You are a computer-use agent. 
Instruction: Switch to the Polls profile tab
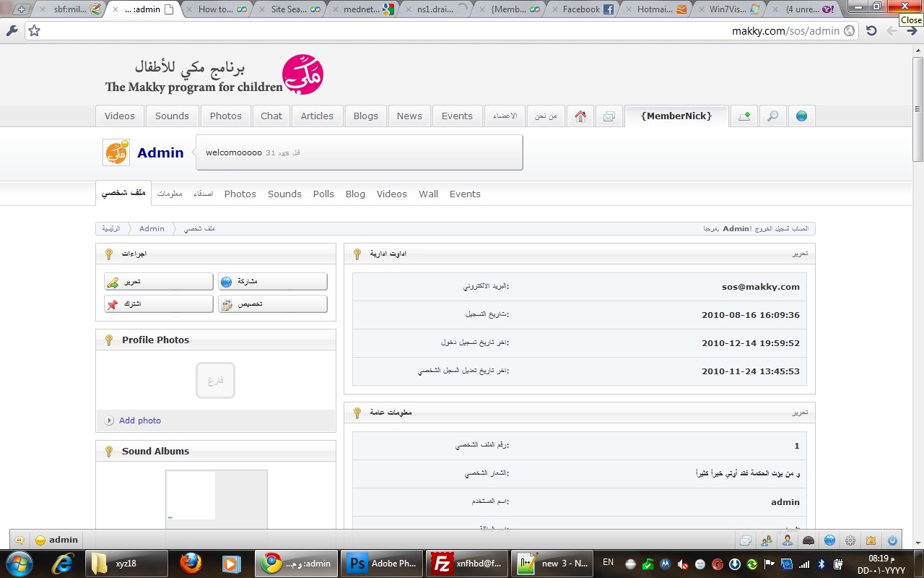(323, 194)
